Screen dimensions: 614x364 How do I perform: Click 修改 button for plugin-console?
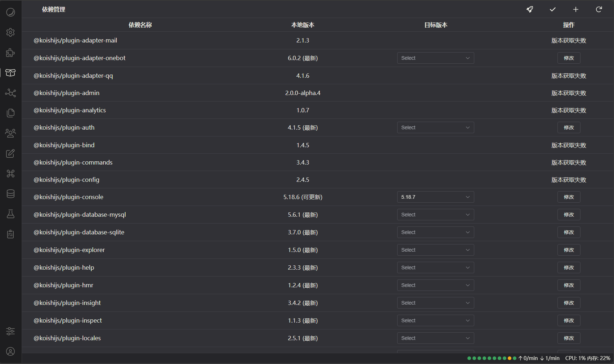[x=569, y=197]
